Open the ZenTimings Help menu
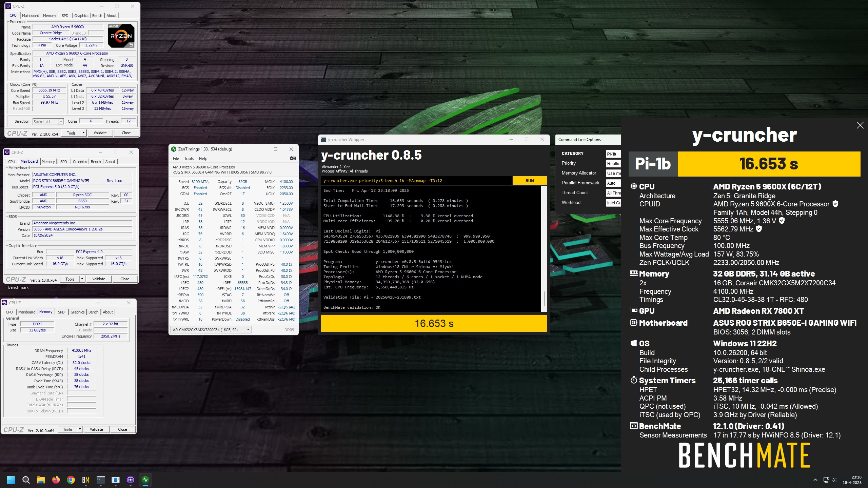 pyautogui.click(x=203, y=159)
